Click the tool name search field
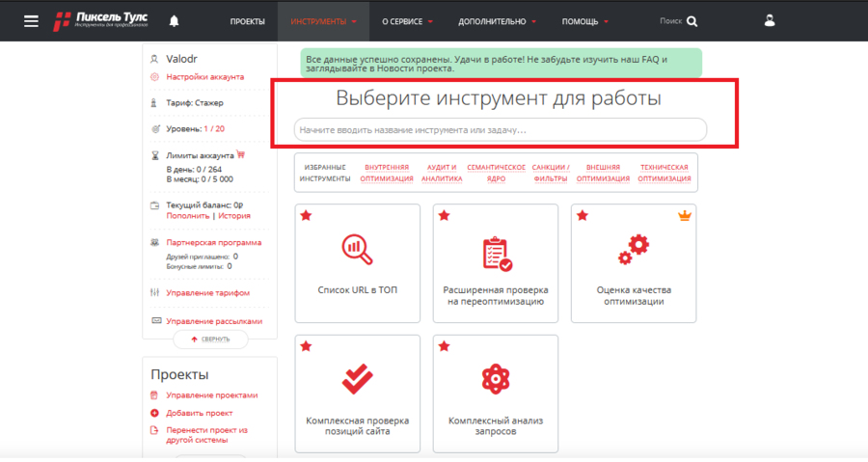 pos(500,129)
